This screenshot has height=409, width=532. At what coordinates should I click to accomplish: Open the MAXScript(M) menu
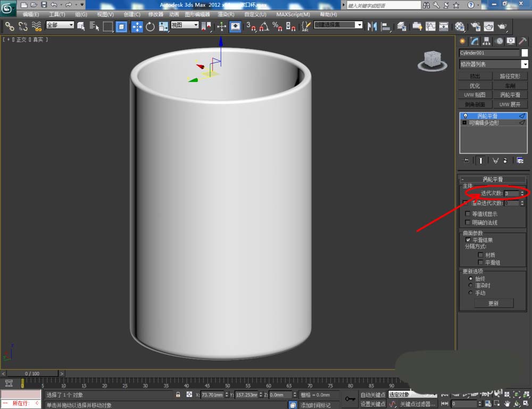point(293,14)
